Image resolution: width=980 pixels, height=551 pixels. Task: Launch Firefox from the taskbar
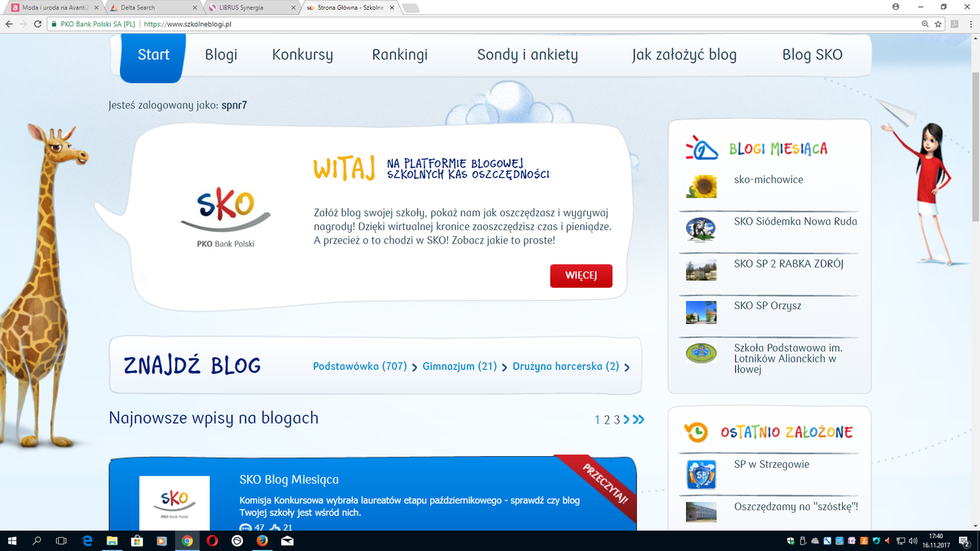click(262, 541)
